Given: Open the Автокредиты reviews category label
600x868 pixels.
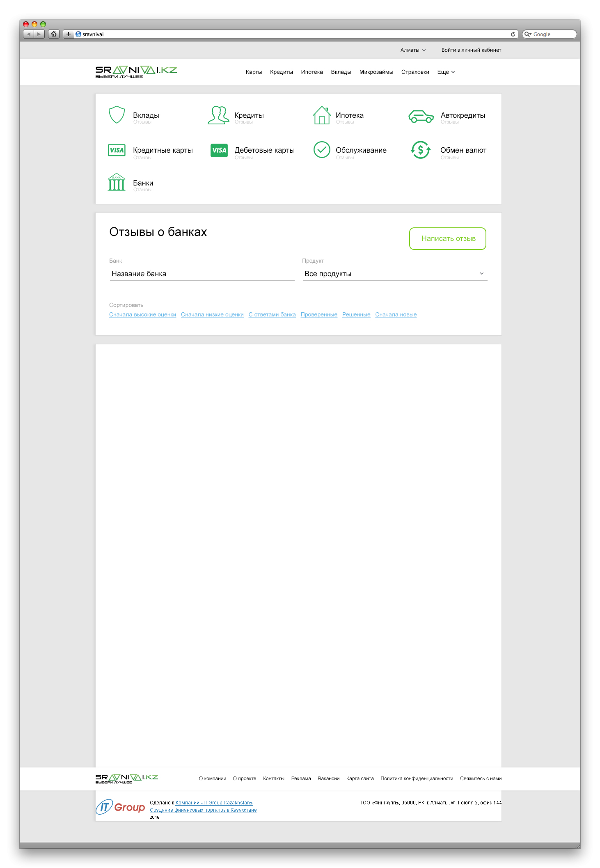Looking at the screenshot, I should 463,115.
